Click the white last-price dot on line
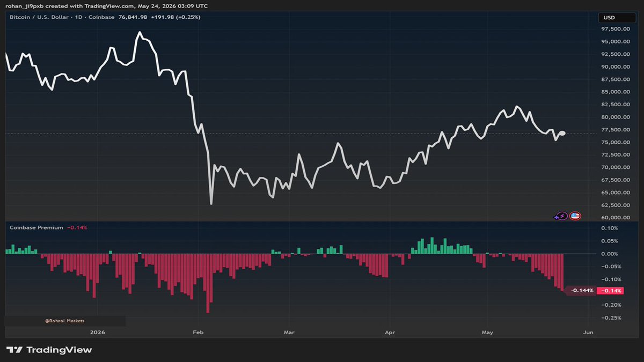 (x=562, y=134)
